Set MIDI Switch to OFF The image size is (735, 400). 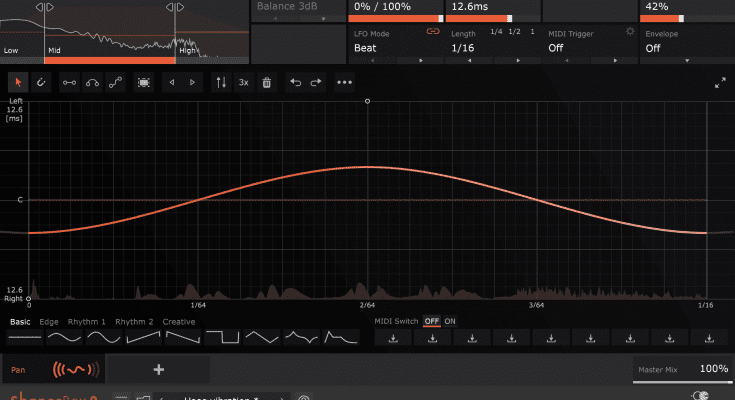(431, 321)
